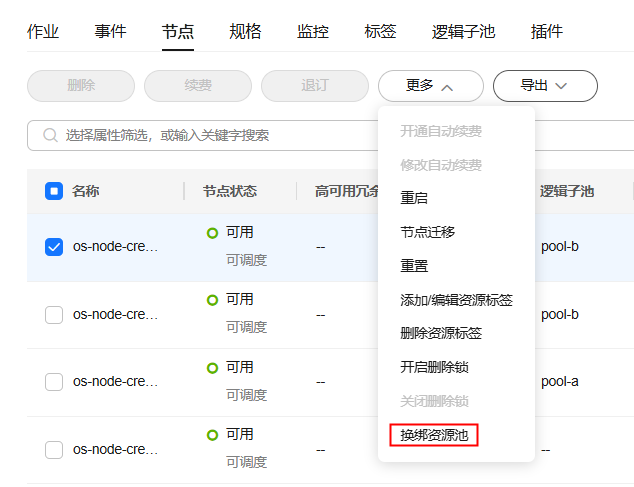Click 可调度 text in the first row
634x487 pixels.
click(x=246, y=260)
